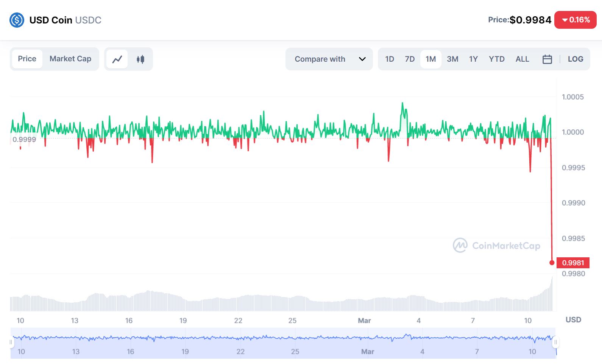
Task: Click the USD currency label
Action: coord(573,320)
